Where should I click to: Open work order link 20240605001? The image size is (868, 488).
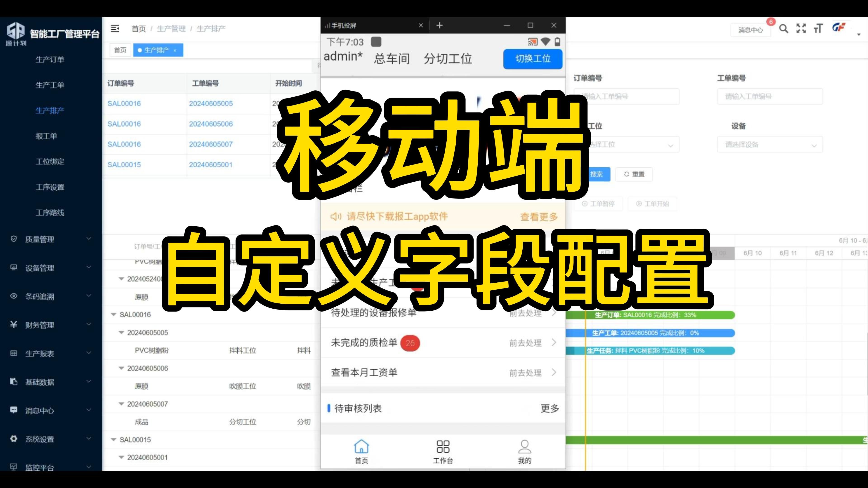coord(211,165)
